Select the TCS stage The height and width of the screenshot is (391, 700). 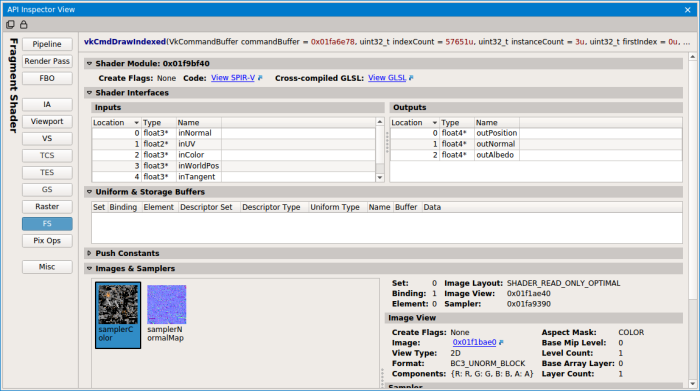47,155
